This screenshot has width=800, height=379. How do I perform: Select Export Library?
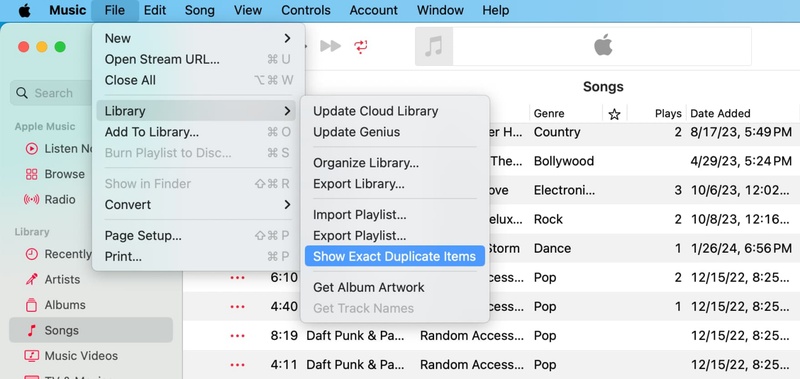pyautogui.click(x=394, y=184)
